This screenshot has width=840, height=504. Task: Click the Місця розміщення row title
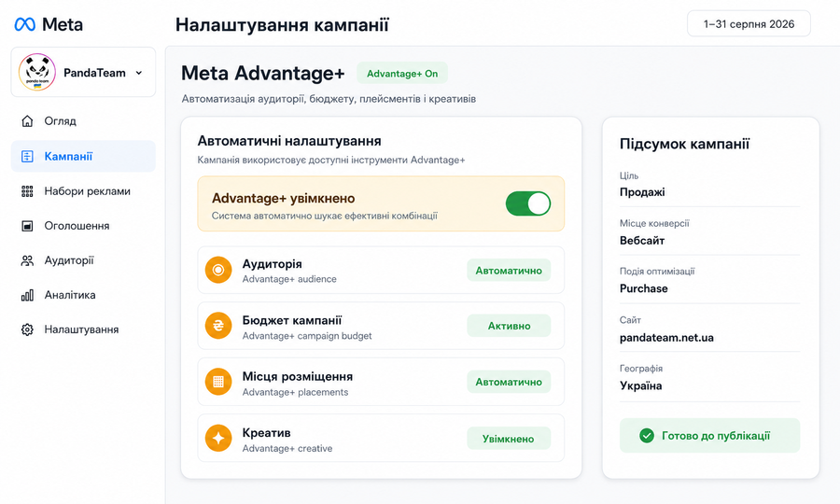pos(298,376)
